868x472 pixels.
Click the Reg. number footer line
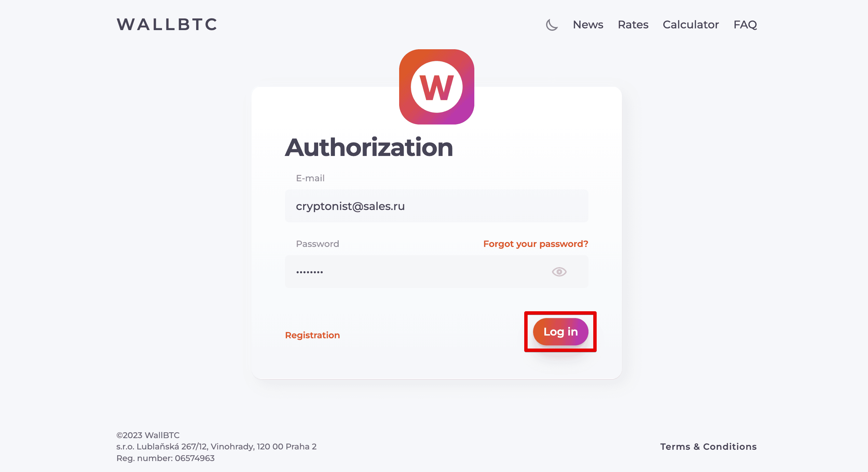165,458
